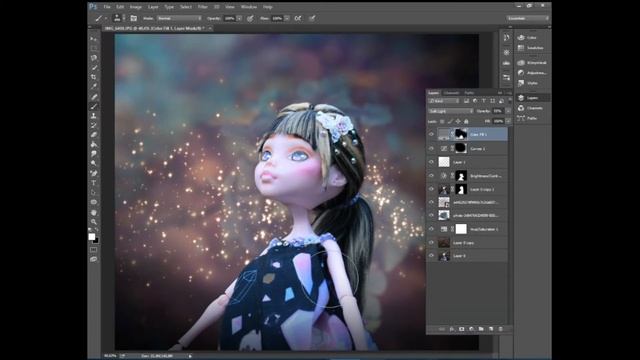
Task: Select the Move tool
Action: [x=94, y=38]
